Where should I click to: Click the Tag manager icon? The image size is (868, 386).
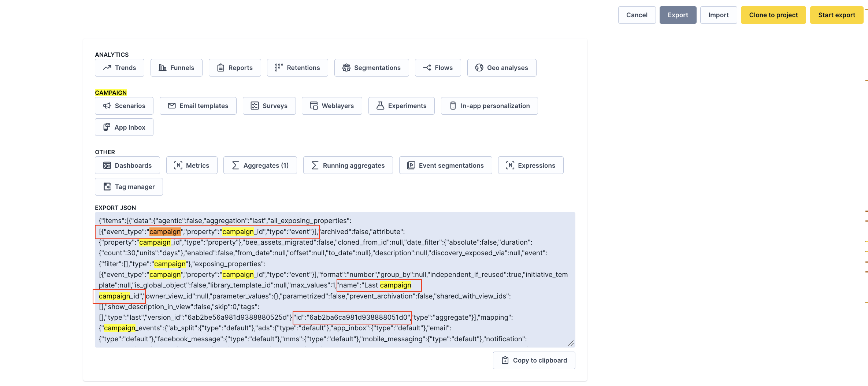107,187
